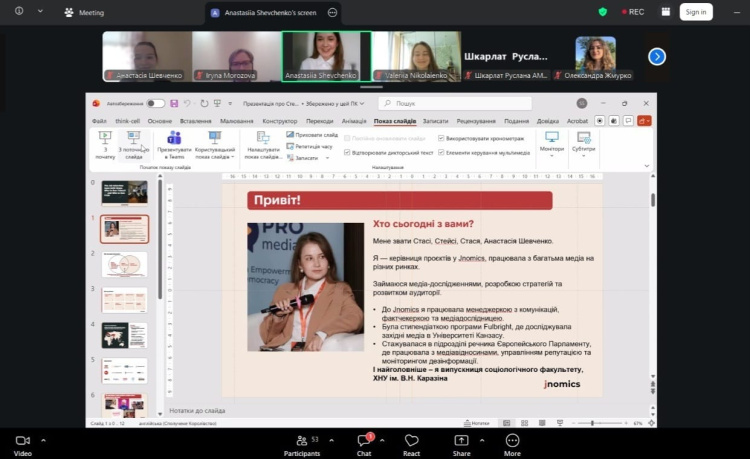Screen dimensions: 750x459
Task: Click the Нотатки button in status bar
Action: point(477,423)
